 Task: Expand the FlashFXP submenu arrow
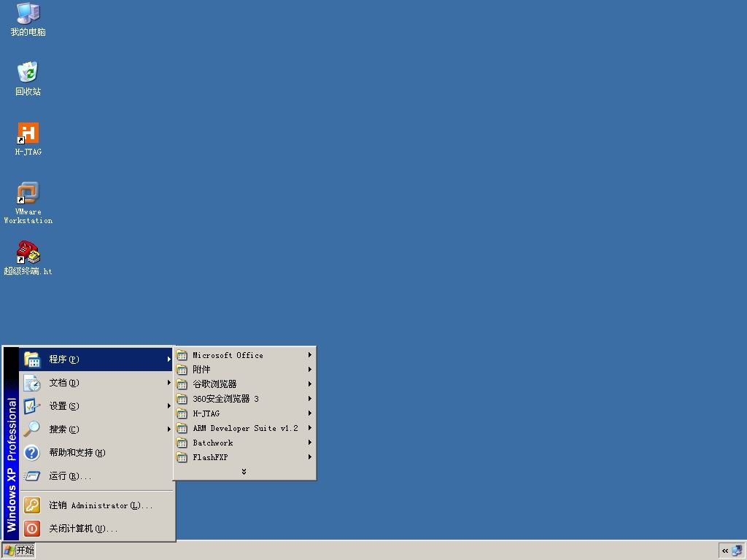[x=309, y=457]
